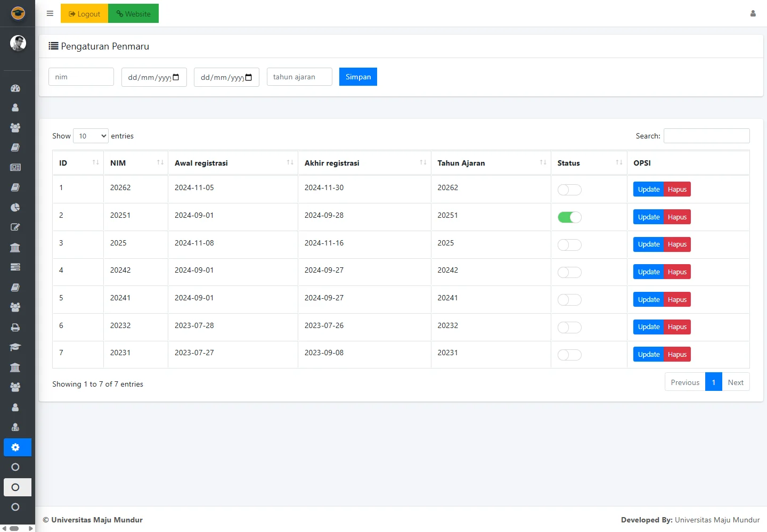Enable status toggle for NIM 20262
The height and width of the screenshot is (532, 767).
569,190
